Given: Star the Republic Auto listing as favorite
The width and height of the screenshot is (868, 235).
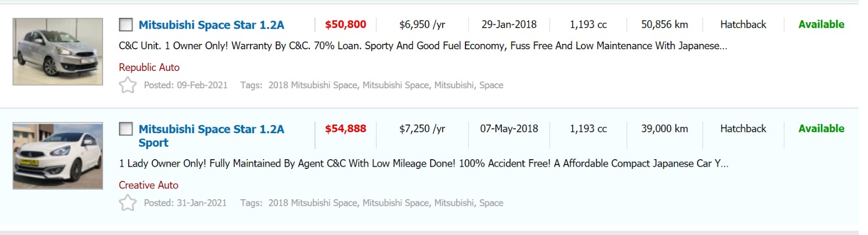Looking at the screenshot, I should click(127, 85).
